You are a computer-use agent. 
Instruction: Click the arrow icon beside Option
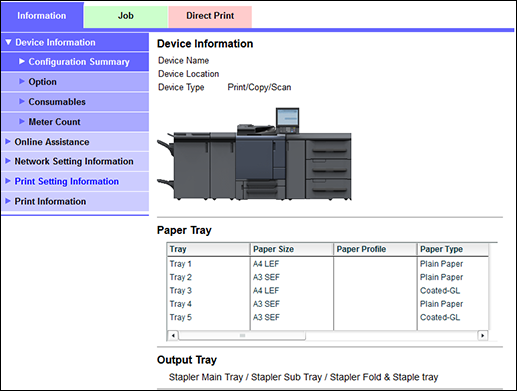22,81
